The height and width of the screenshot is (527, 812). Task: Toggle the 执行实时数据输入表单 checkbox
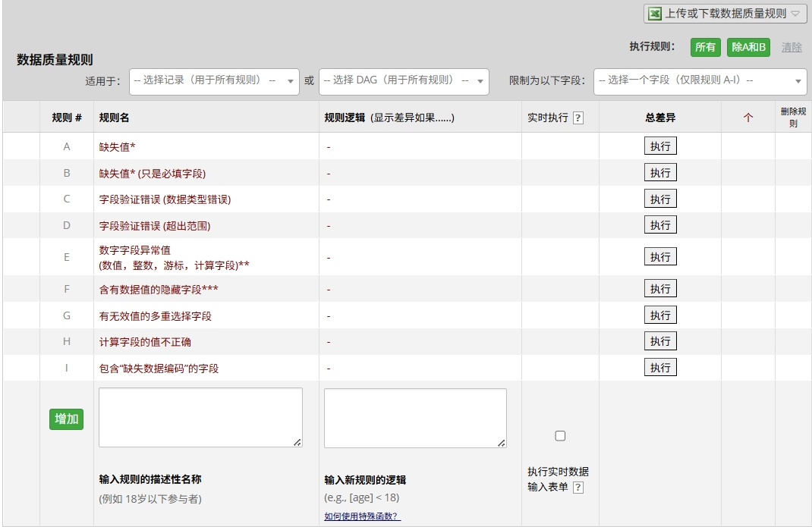click(x=560, y=436)
